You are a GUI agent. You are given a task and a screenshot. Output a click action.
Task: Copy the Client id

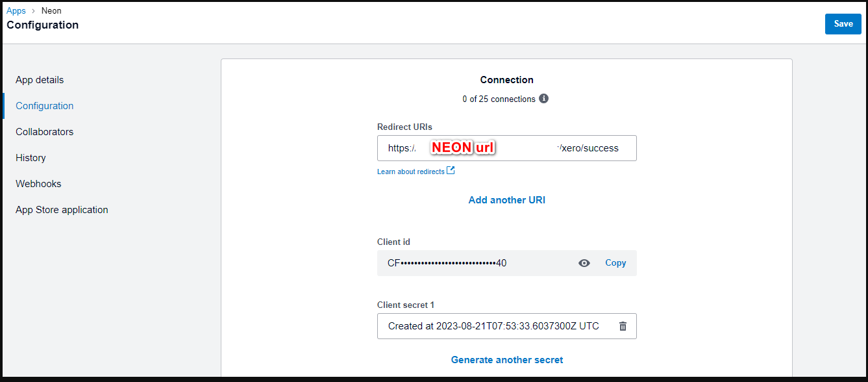point(615,263)
